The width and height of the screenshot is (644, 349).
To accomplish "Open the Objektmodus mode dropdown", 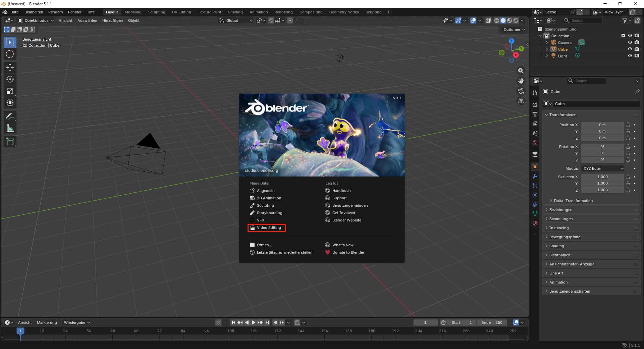I will coord(36,20).
